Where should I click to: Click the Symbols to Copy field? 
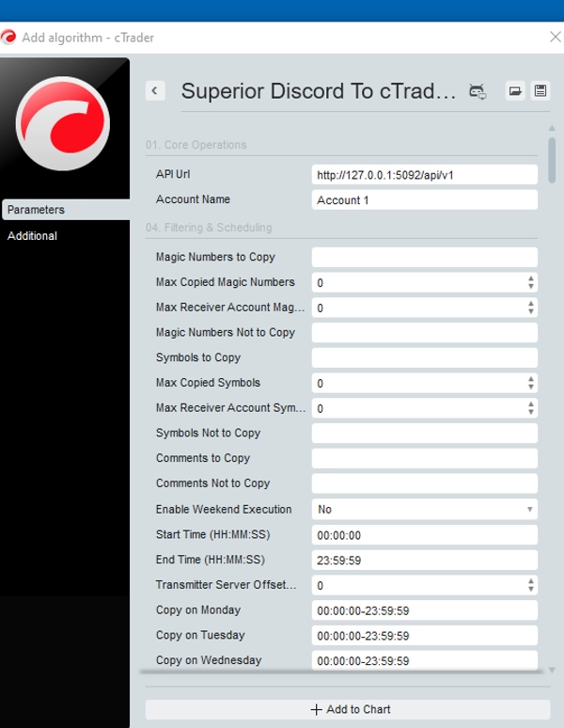424,357
